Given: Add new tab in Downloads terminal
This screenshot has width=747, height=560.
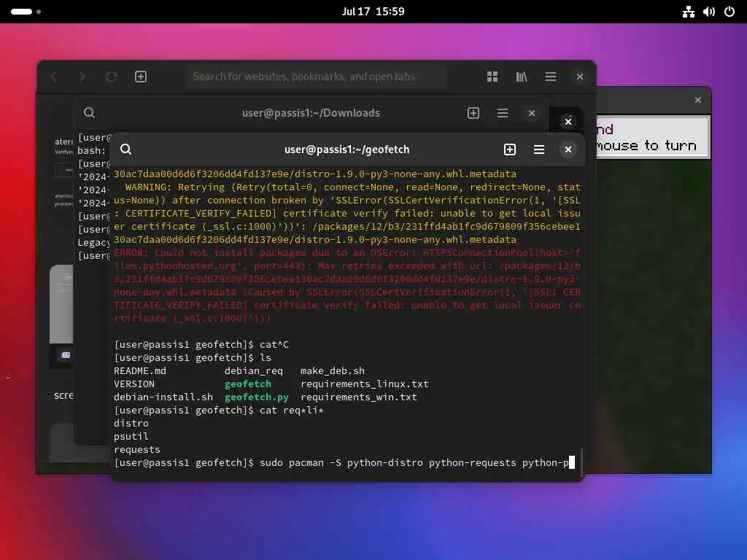Looking at the screenshot, I should 473,113.
